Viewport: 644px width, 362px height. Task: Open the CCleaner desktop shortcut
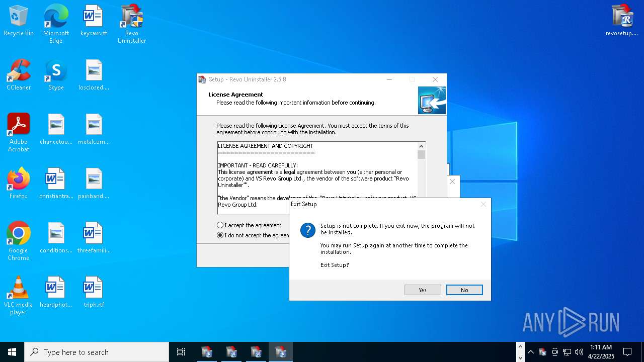tap(19, 75)
